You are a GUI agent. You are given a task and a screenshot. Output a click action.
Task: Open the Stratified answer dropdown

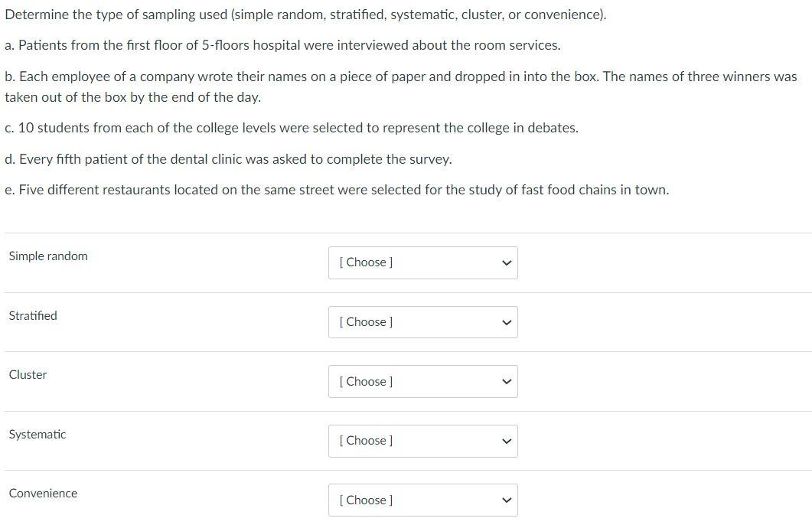(423, 322)
